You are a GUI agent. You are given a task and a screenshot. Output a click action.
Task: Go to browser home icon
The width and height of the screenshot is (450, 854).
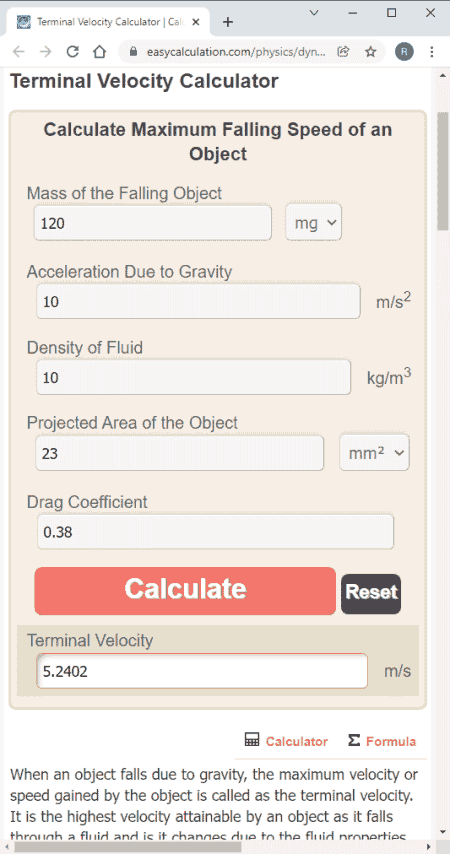(x=99, y=52)
